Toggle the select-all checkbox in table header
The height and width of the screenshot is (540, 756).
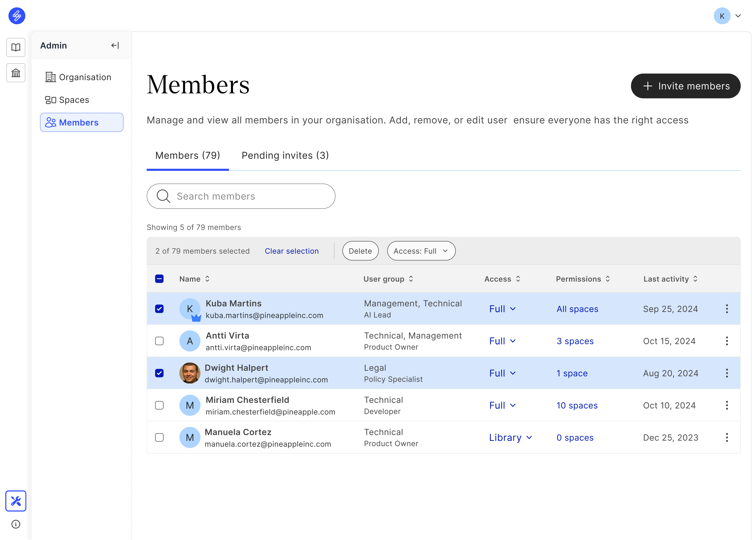[x=159, y=279]
